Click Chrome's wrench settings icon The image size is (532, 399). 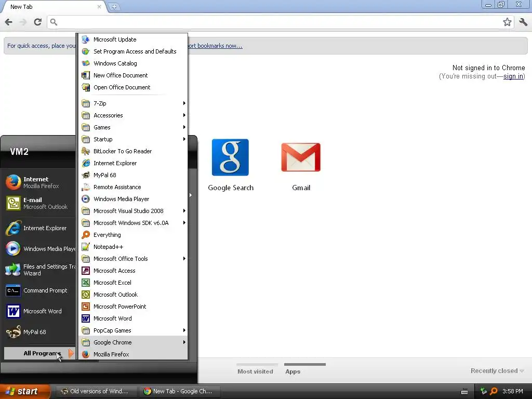523,22
